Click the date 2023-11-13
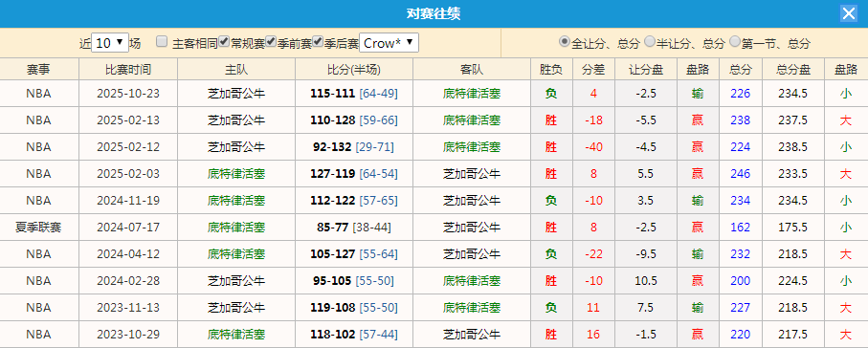The width and height of the screenshot is (868, 348). coord(128,307)
